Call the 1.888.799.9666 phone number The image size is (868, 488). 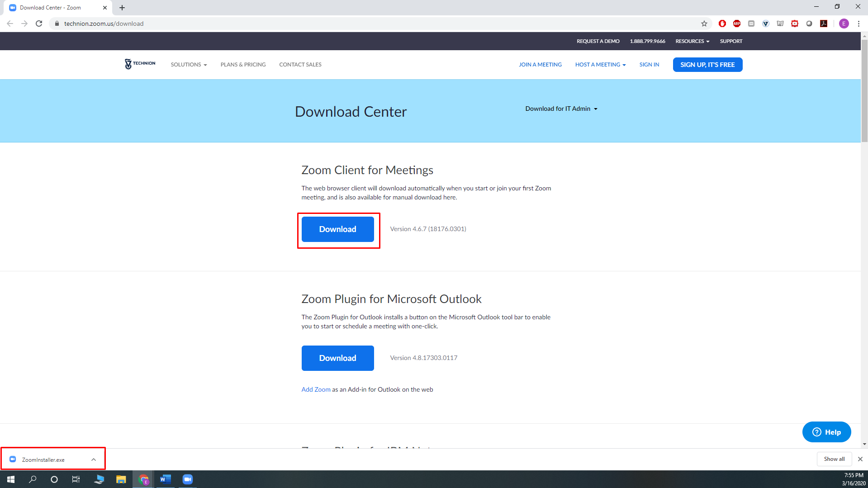(647, 41)
